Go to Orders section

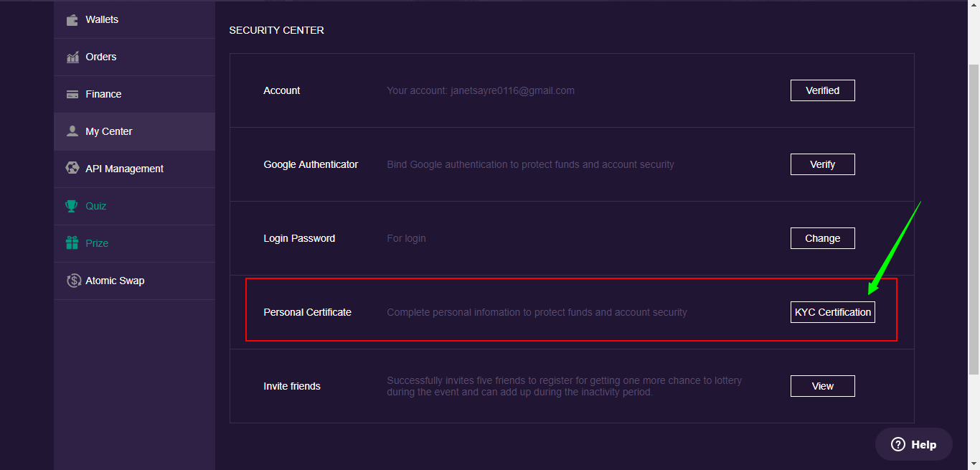click(x=134, y=57)
